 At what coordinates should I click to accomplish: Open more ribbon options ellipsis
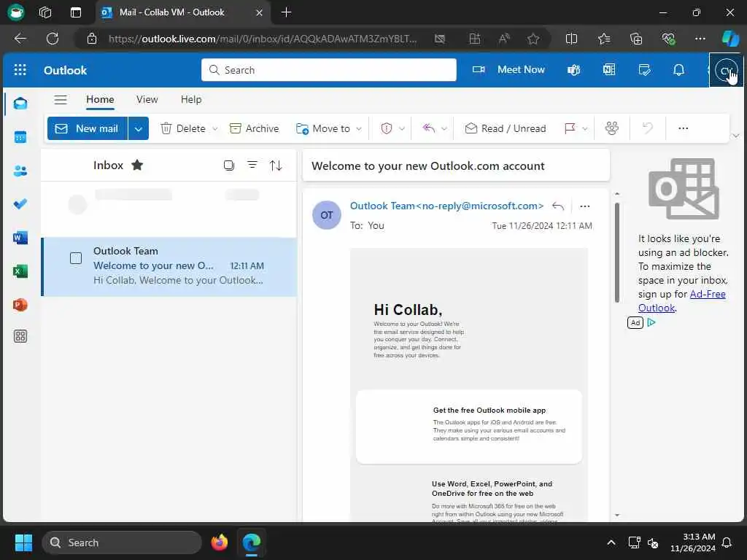pyautogui.click(x=683, y=128)
